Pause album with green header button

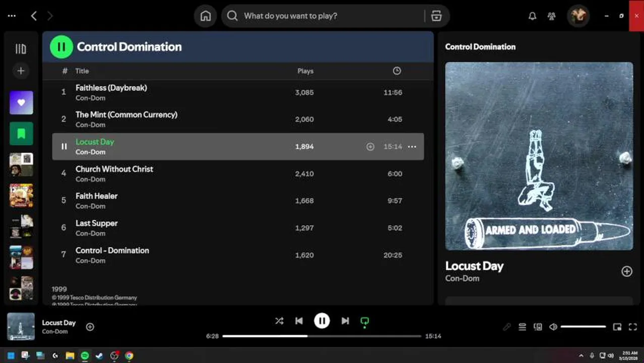click(61, 47)
